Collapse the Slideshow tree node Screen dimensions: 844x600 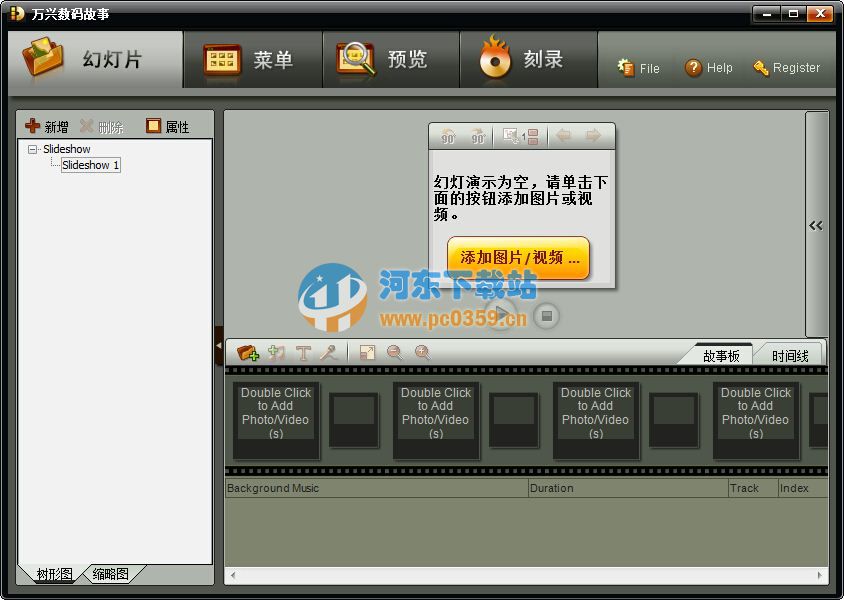[x=34, y=148]
